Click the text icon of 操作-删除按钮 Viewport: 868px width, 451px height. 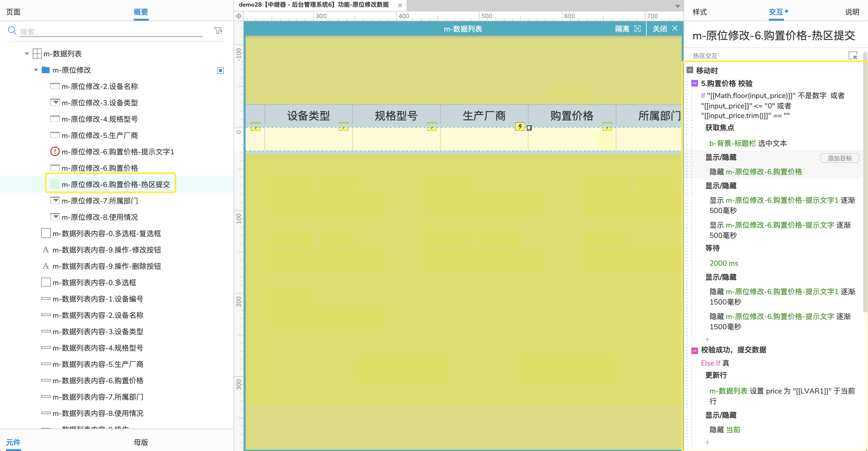(x=46, y=266)
